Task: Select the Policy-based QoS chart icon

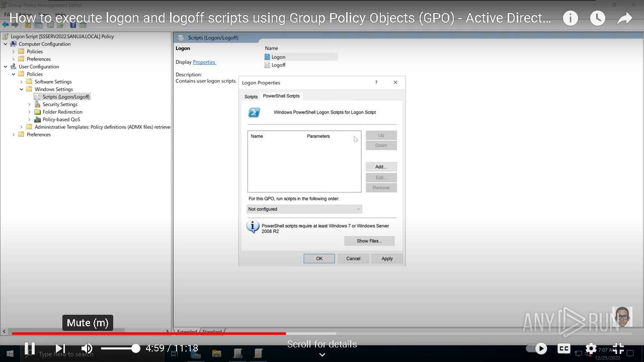Action: tap(37, 119)
